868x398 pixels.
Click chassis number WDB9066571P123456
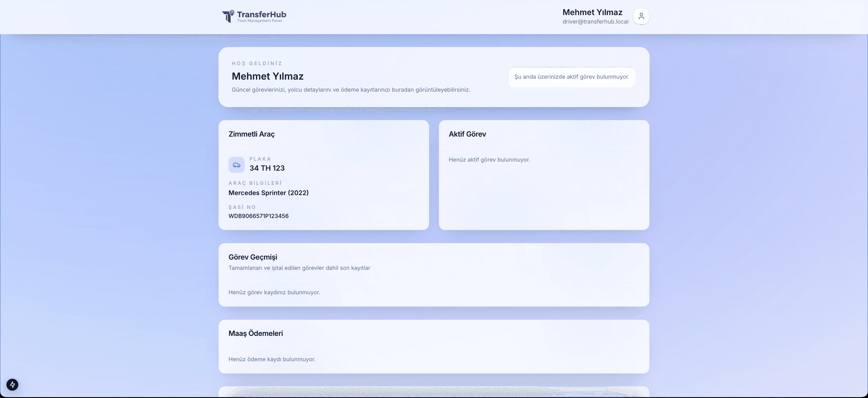[259, 216]
